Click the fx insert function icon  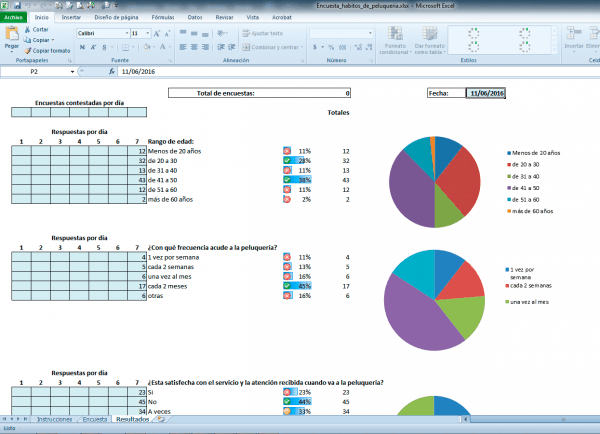(112, 71)
